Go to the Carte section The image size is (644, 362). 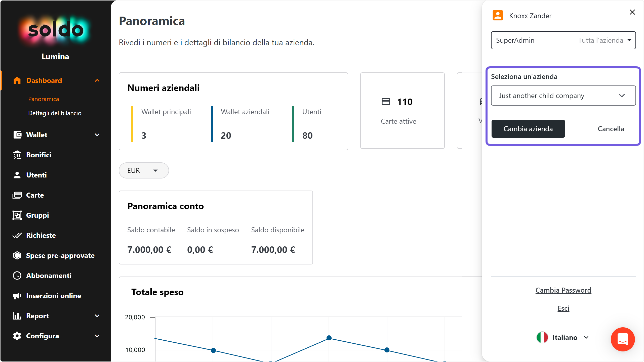coord(35,195)
